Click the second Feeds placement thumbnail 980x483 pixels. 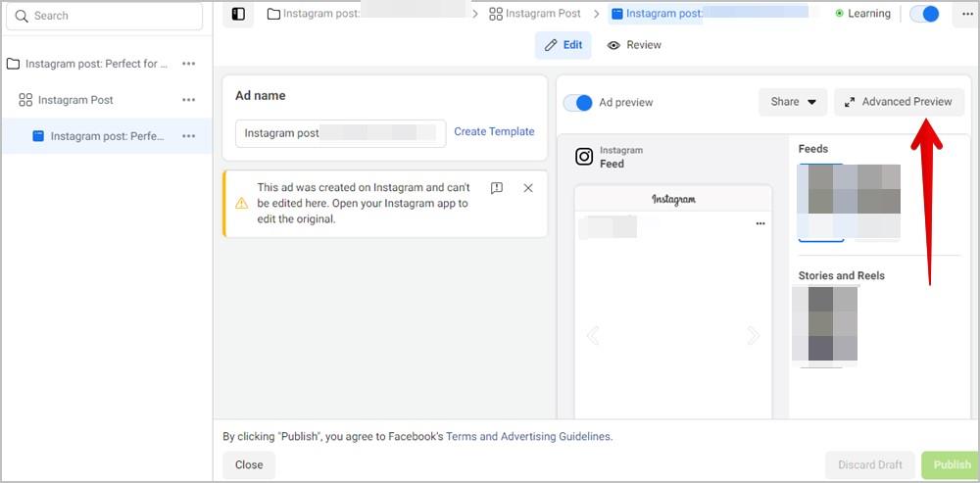pos(877,202)
